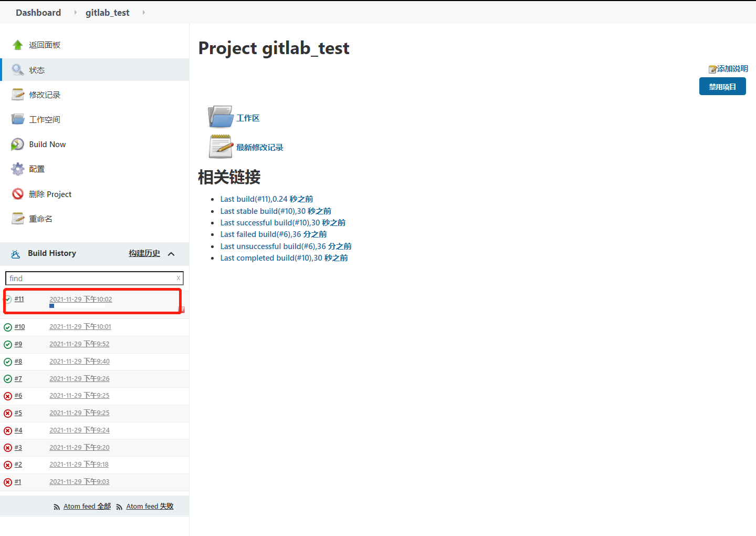
Task: Open build #10 number link
Action: point(19,327)
